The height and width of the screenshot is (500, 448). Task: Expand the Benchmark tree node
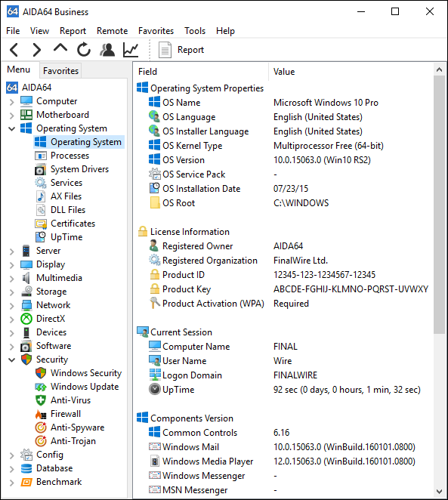click(12, 482)
